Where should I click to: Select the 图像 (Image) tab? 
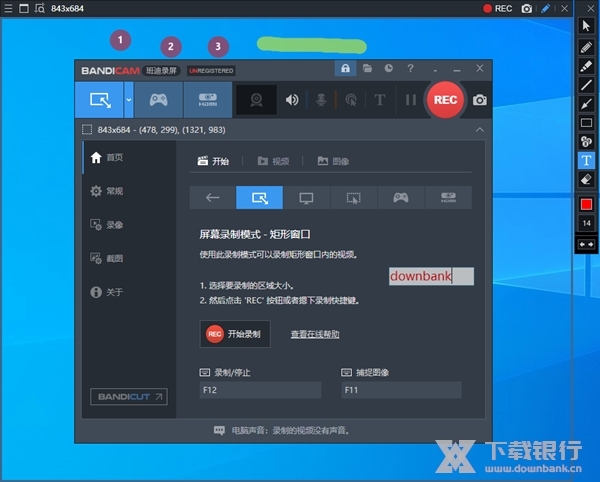(x=333, y=161)
